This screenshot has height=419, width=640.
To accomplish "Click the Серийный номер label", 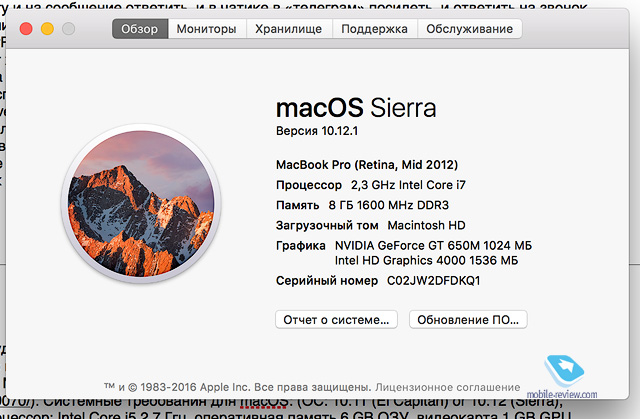I will coord(327,281).
